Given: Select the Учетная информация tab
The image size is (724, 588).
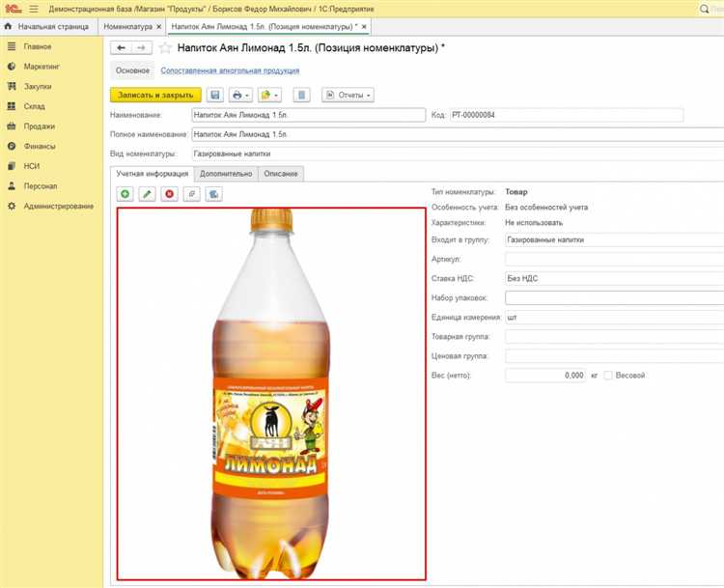Looking at the screenshot, I should (152, 174).
